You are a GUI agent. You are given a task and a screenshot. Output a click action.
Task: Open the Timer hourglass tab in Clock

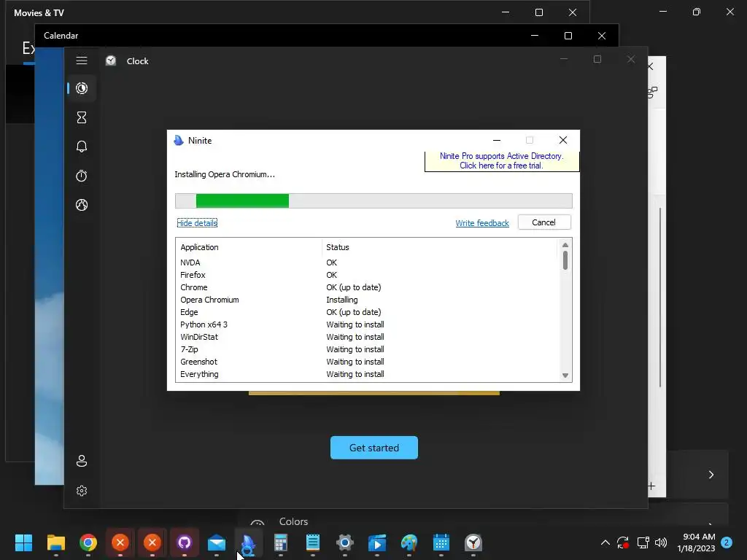(82, 117)
